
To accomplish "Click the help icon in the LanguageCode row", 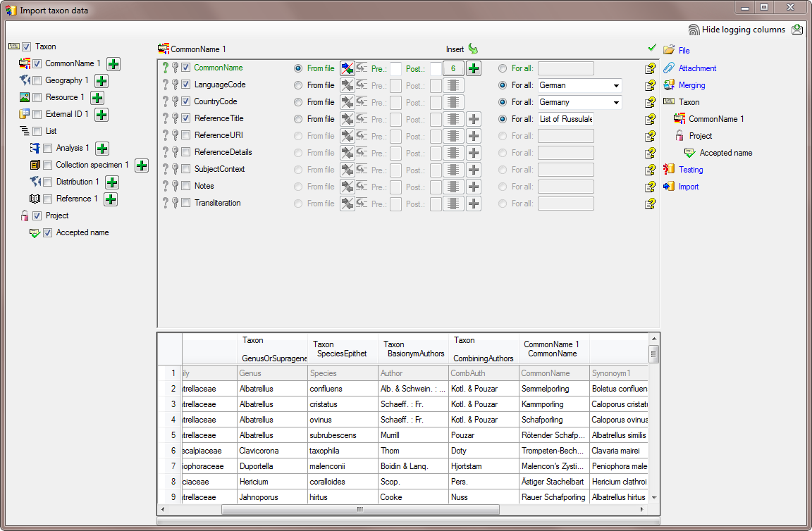I will click(x=650, y=86).
